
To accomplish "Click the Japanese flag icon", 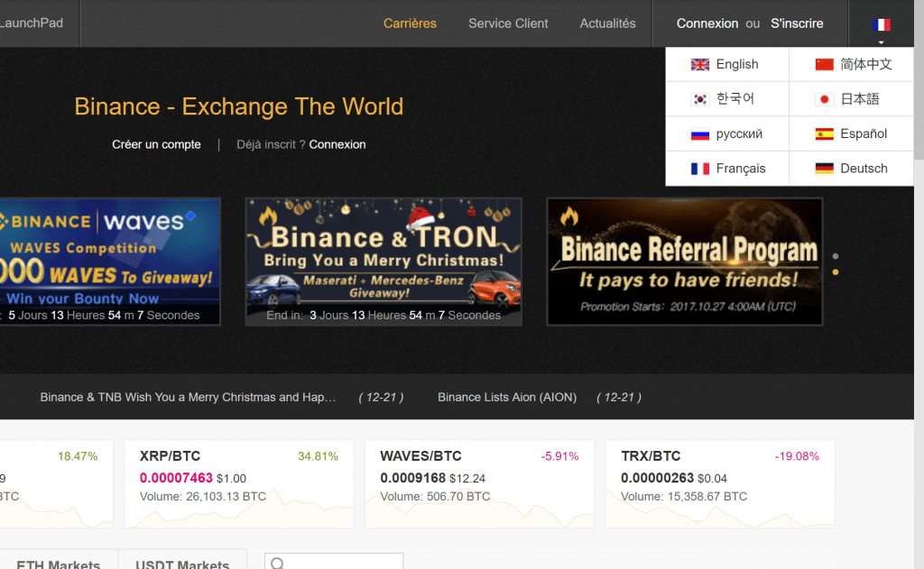I will [824, 99].
